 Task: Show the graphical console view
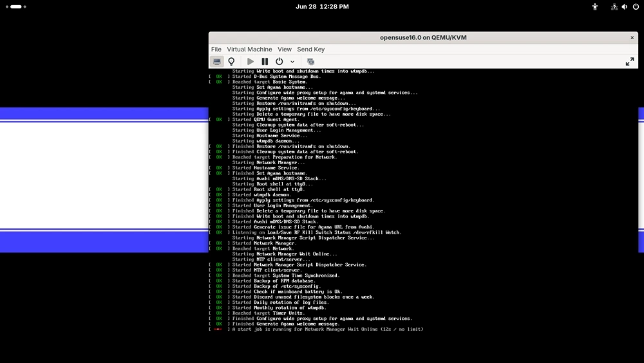click(217, 62)
